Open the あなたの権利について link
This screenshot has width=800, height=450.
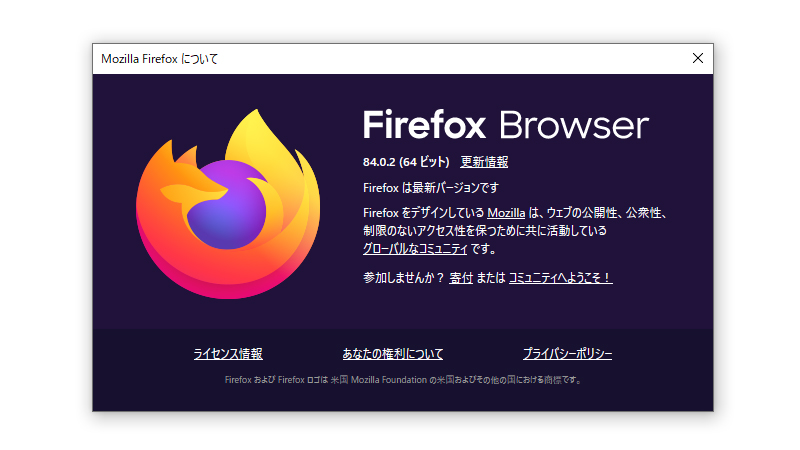click(392, 354)
